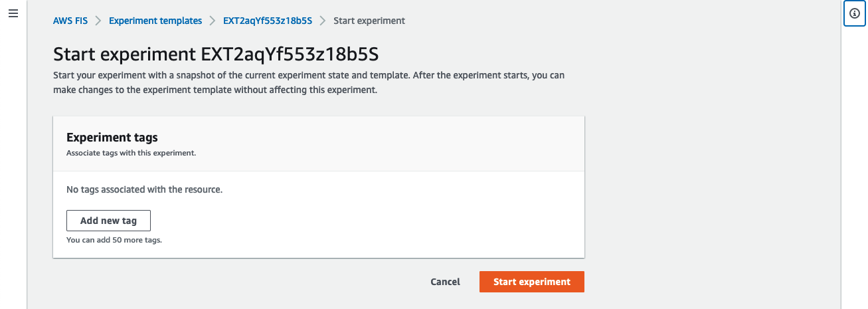Click the "You can add 50 more tags" hint
Image resolution: width=868 pixels, height=309 pixels.
[x=114, y=240]
